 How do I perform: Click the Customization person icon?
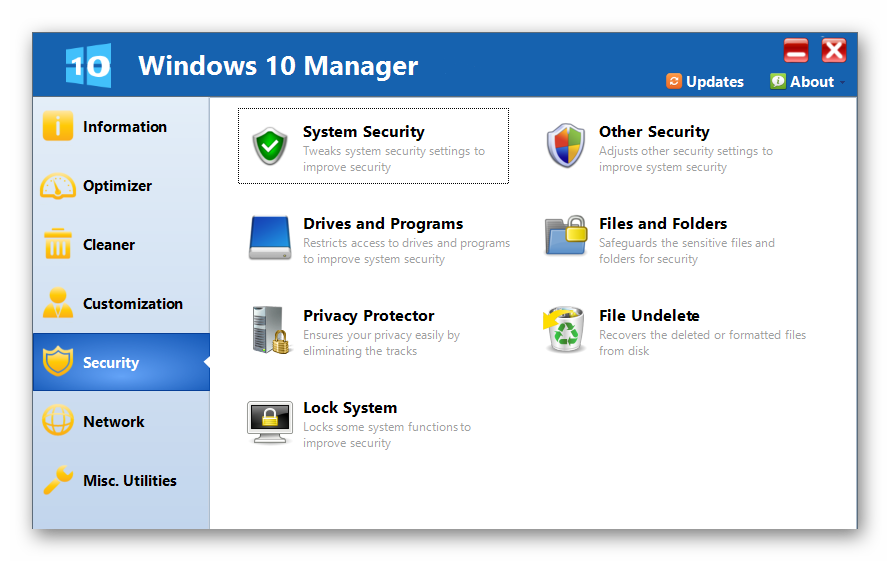point(57,303)
